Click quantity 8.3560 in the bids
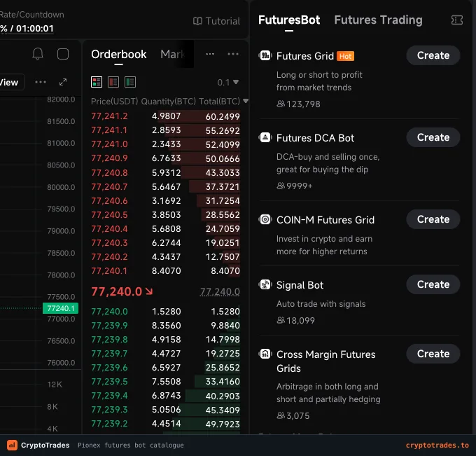Viewport: 476px width, 456px height. pyautogui.click(x=167, y=326)
